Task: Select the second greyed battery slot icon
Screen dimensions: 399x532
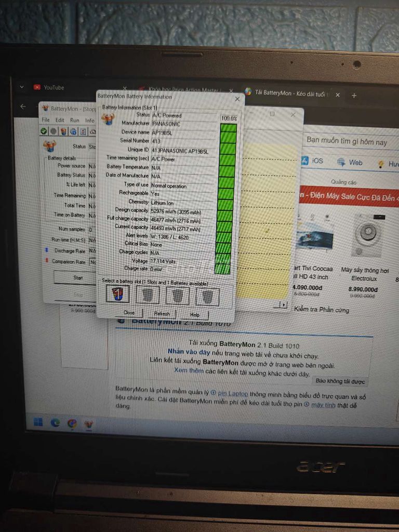Action: [148, 295]
